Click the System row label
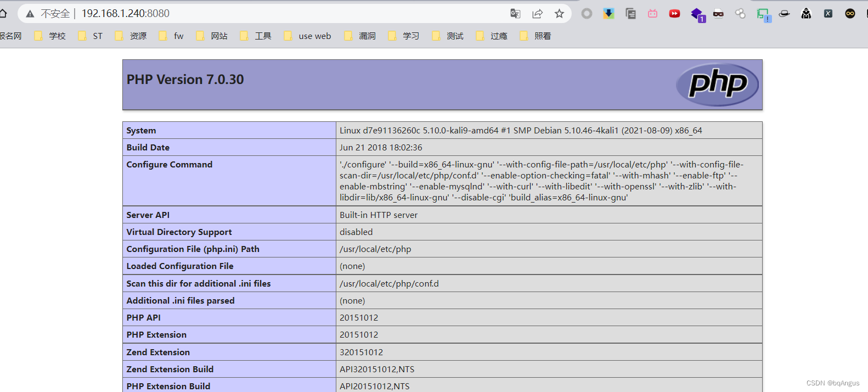The image size is (868, 392). pyautogui.click(x=141, y=131)
